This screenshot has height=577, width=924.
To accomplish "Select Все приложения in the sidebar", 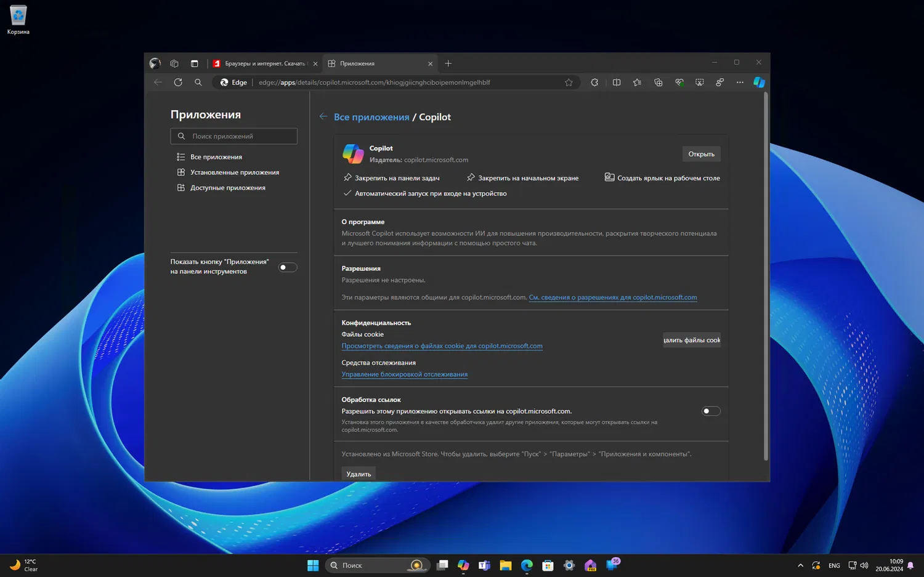I will (209, 157).
